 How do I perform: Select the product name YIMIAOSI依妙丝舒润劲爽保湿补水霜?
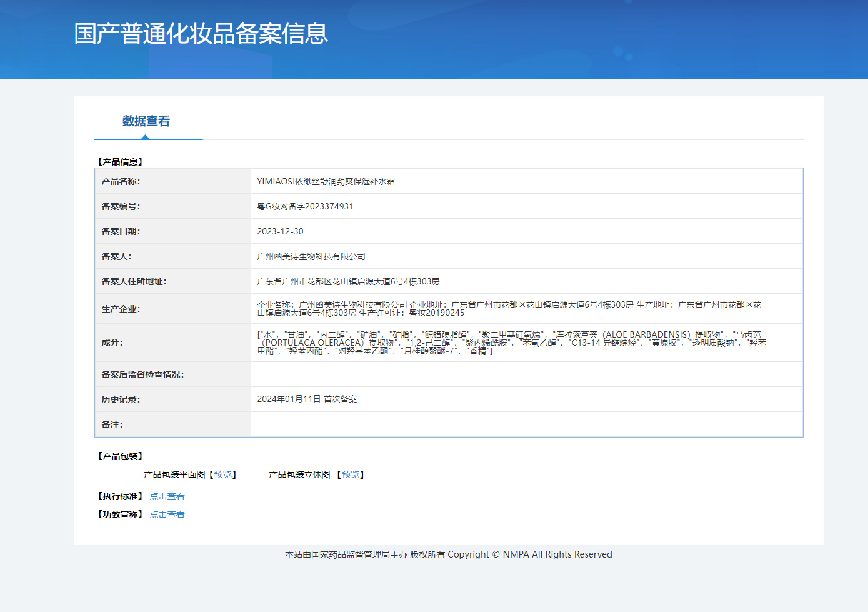pos(326,181)
